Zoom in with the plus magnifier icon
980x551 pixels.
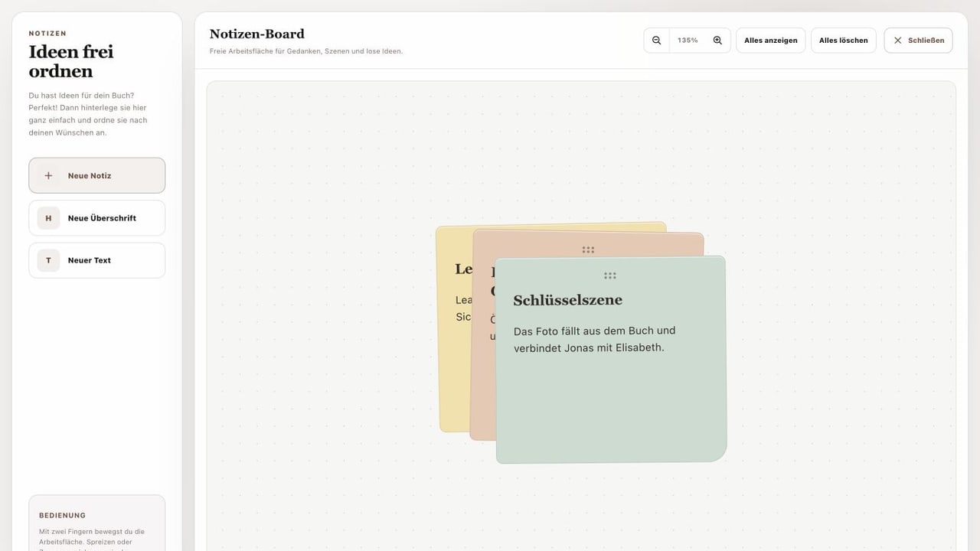point(717,41)
